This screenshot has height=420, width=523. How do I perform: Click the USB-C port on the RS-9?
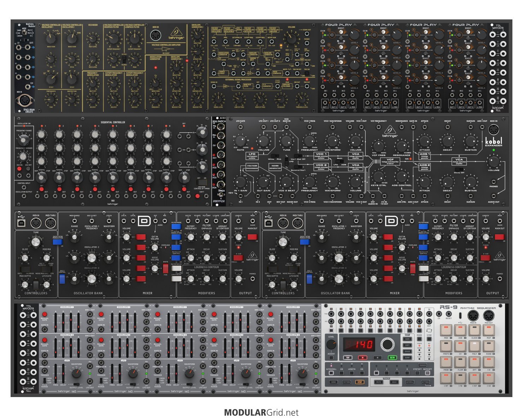460,316
